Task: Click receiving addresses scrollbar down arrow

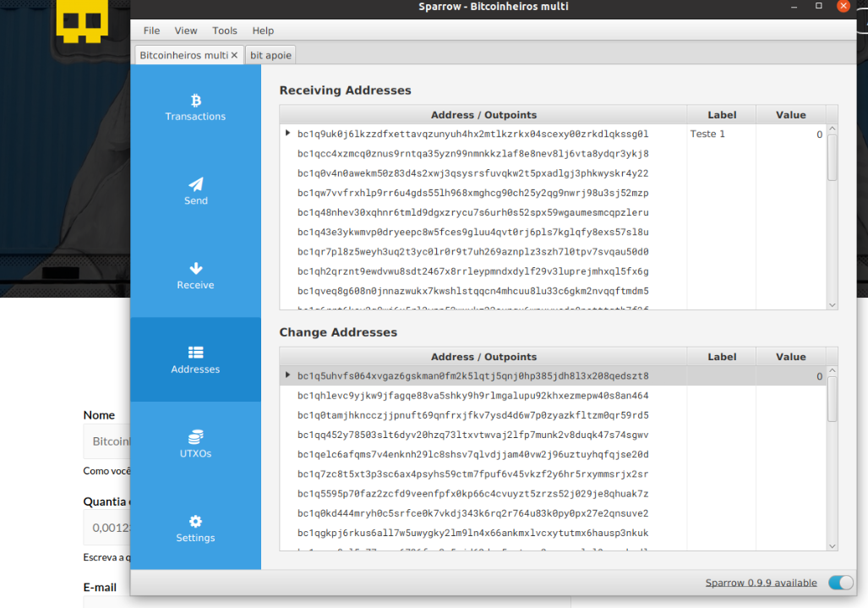Action: pyautogui.click(x=832, y=305)
